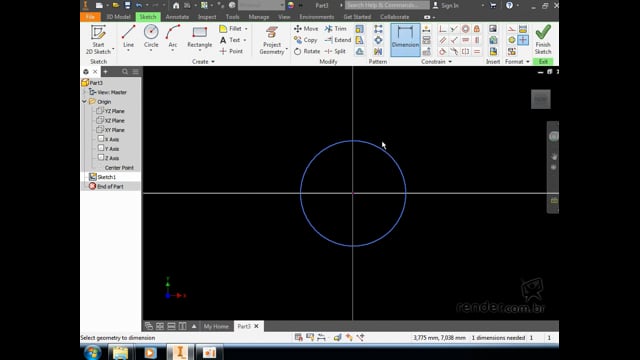Open the Constrain panel dropdown
The image size is (640, 360).
[x=450, y=62]
